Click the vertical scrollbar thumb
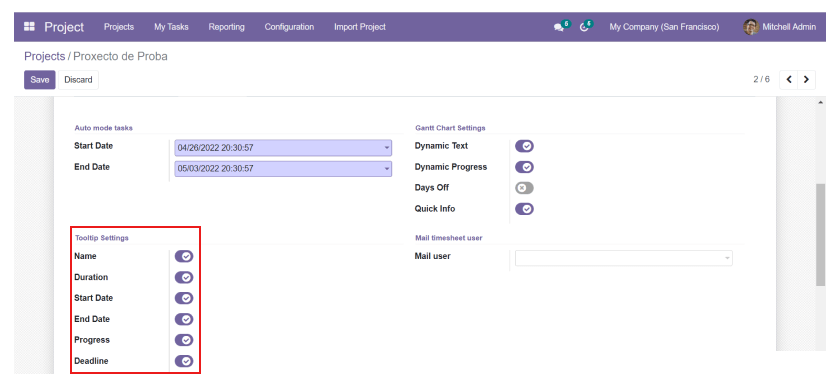The image size is (840, 385). [x=820, y=235]
